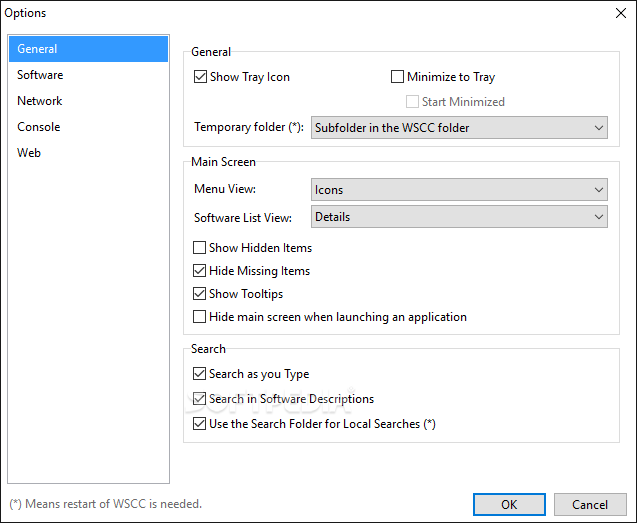Expand the Temporary folder dropdown
637x523 pixels.
point(460,128)
